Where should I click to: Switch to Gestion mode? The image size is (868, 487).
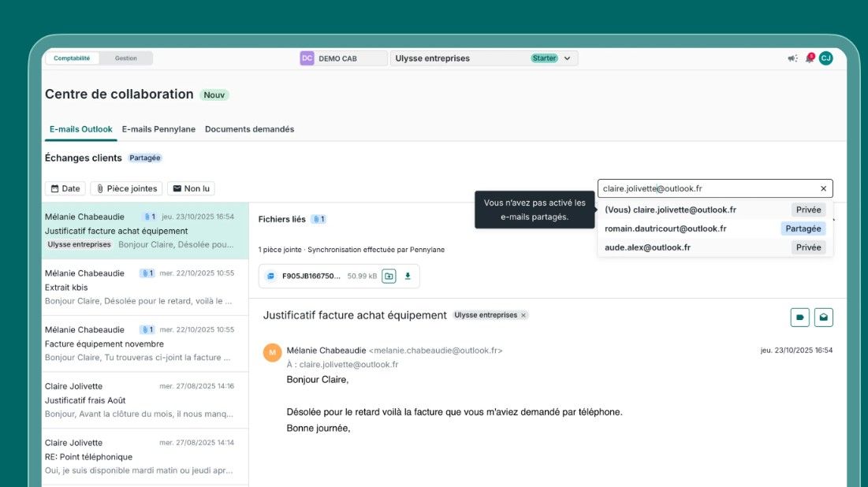pos(126,58)
